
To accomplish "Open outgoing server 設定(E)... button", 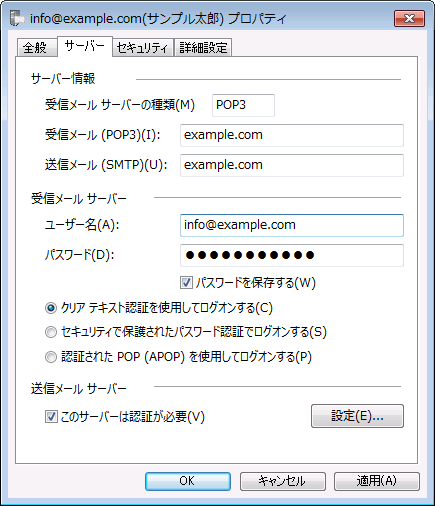I will (357, 416).
